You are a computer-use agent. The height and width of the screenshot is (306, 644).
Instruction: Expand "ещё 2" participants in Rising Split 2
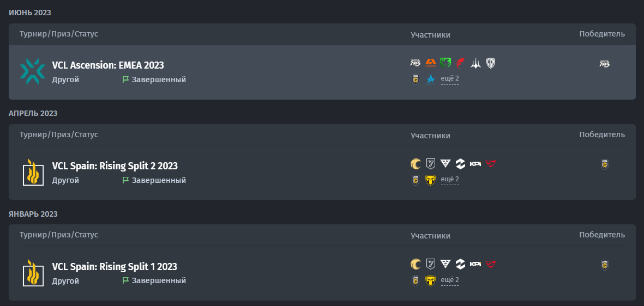click(x=450, y=179)
